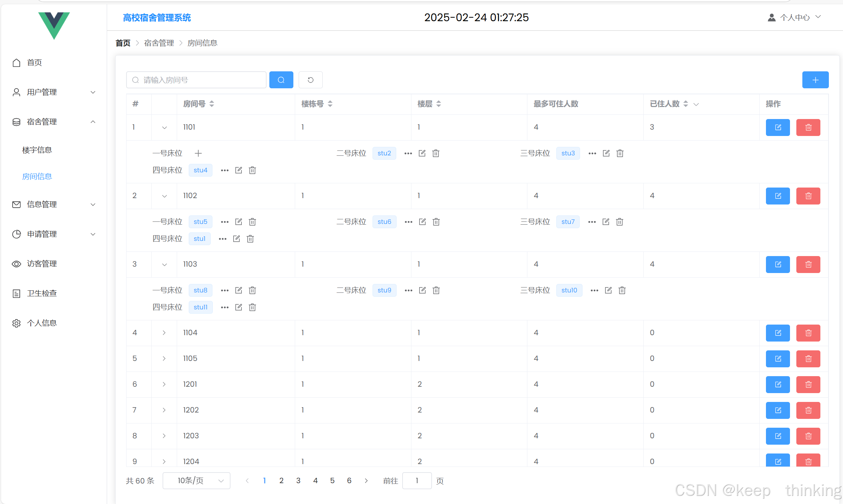Screen dimensions: 843x504
Task: Click the reset refresh icon button
Action: click(x=310, y=80)
